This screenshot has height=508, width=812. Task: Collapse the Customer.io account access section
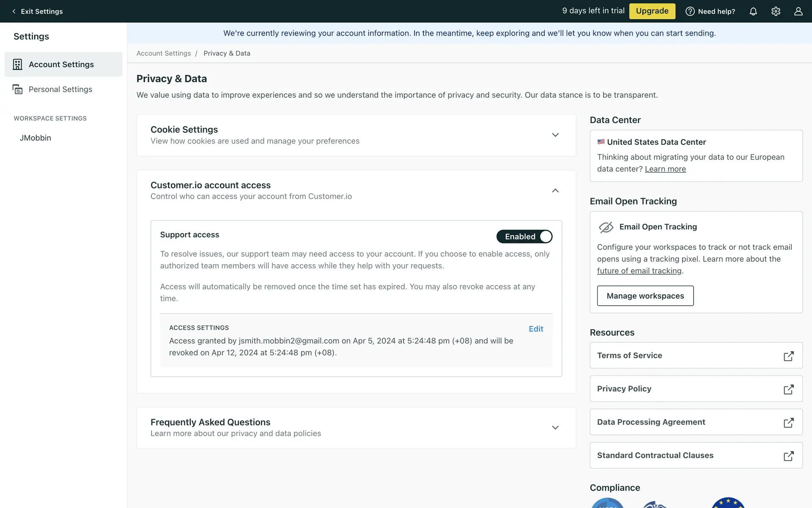(x=555, y=190)
